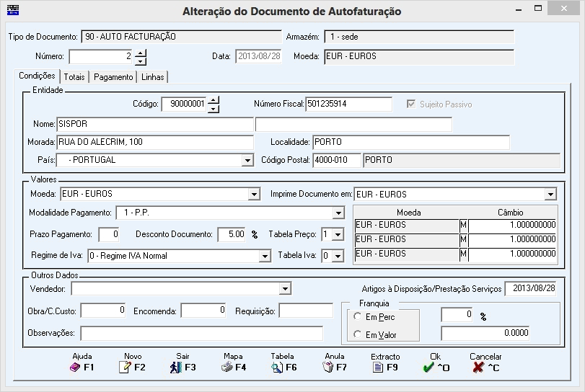
Task: Click the application icon in title bar
Action: (x=13, y=9)
